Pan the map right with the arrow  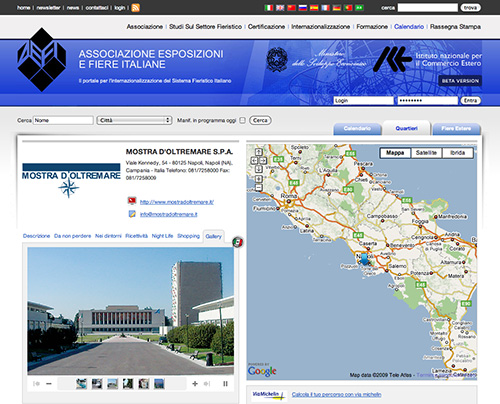(263, 161)
